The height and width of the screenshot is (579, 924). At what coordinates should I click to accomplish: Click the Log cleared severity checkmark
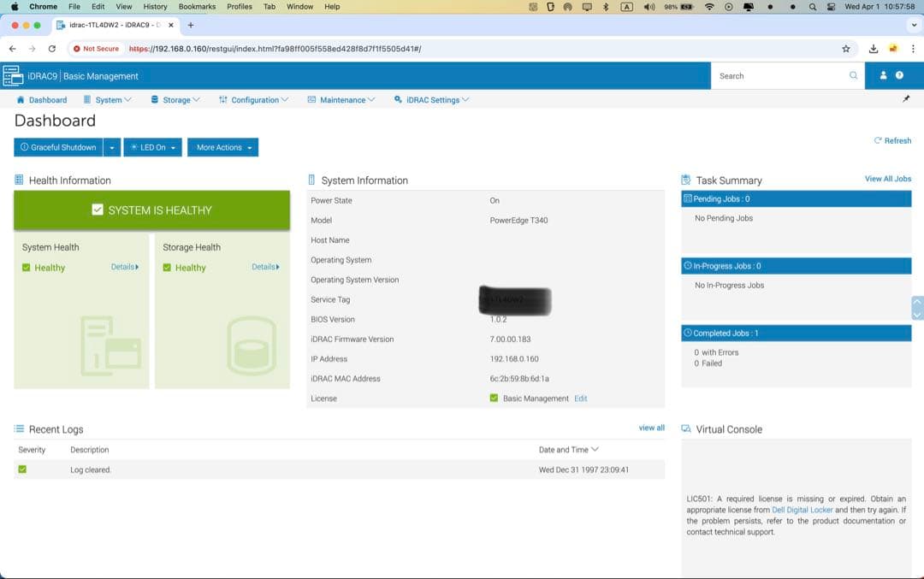22,470
